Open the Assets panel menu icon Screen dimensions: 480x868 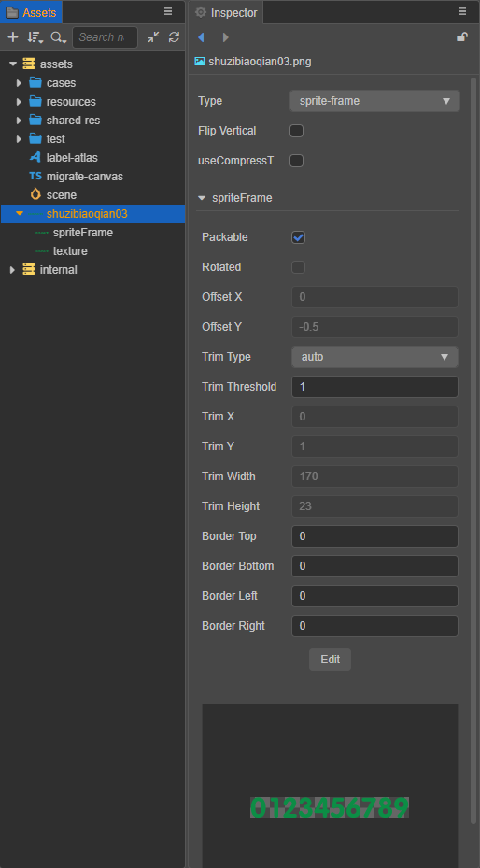(x=168, y=11)
